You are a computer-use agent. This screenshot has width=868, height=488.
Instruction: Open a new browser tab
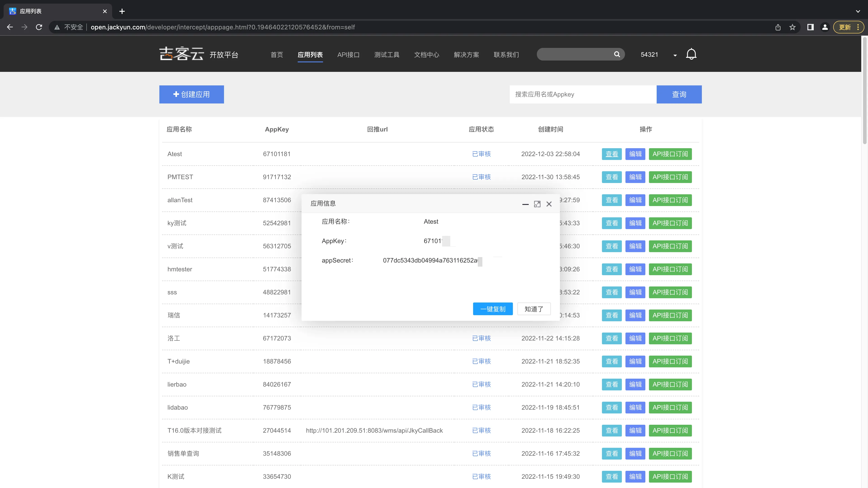click(122, 11)
